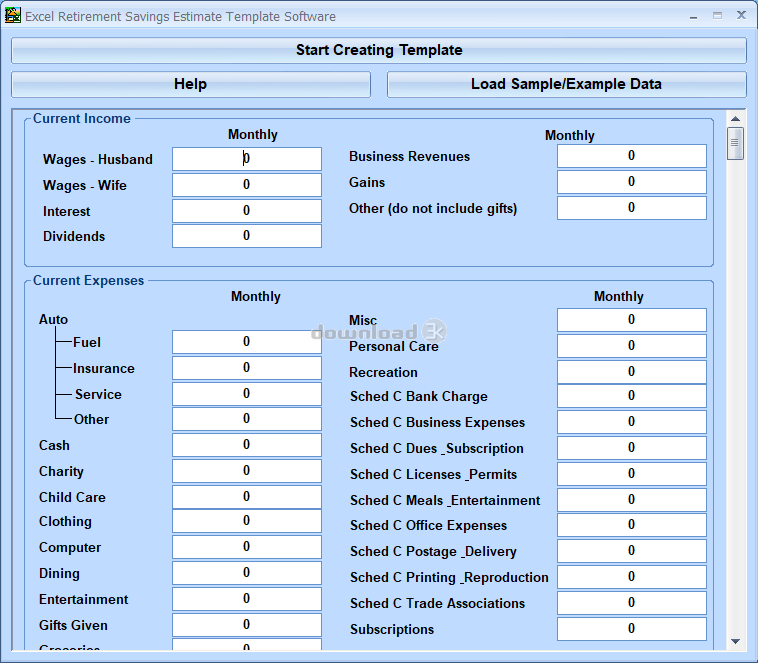Click the 'Auto' label
The width and height of the screenshot is (758, 663).
pos(54,320)
